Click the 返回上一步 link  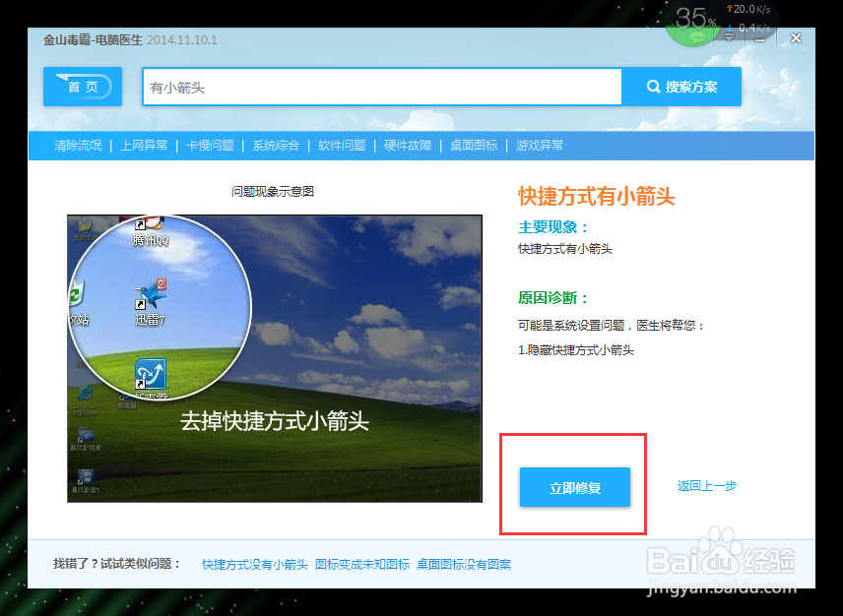click(707, 486)
